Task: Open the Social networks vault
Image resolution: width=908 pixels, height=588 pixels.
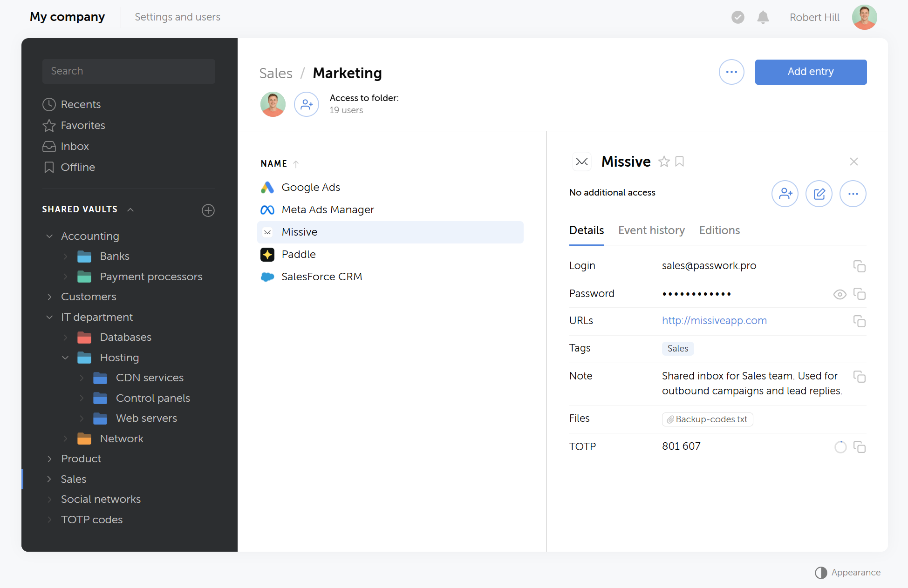Action: (x=101, y=500)
